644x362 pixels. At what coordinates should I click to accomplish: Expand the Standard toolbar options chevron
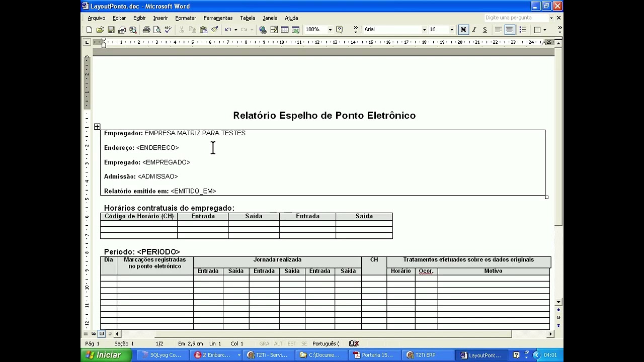click(356, 30)
